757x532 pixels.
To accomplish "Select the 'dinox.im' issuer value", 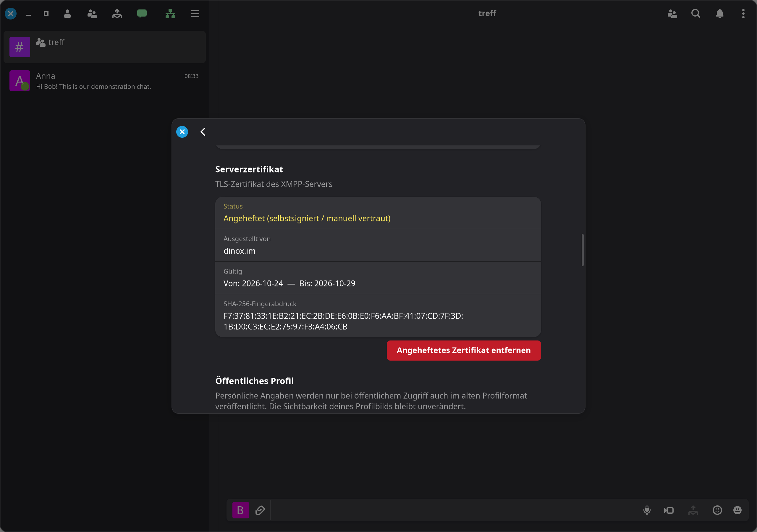I will coord(239,251).
